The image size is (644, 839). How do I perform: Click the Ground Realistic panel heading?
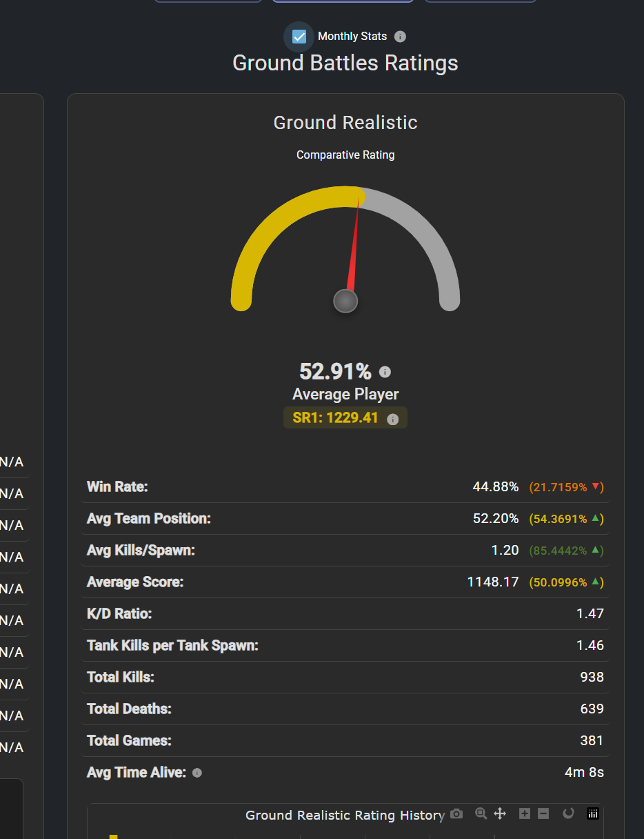(x=345, y=123)
